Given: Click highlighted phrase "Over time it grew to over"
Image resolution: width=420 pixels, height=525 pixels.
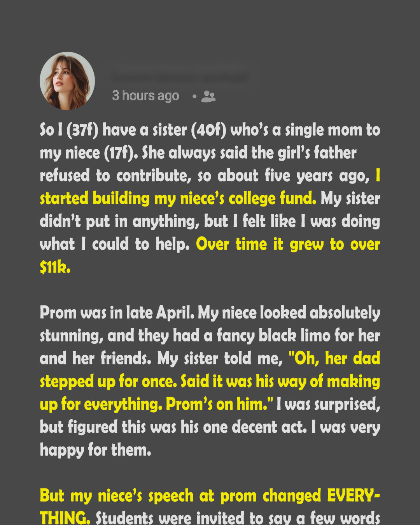Looking at the screenshot, I should coord(288,244).
